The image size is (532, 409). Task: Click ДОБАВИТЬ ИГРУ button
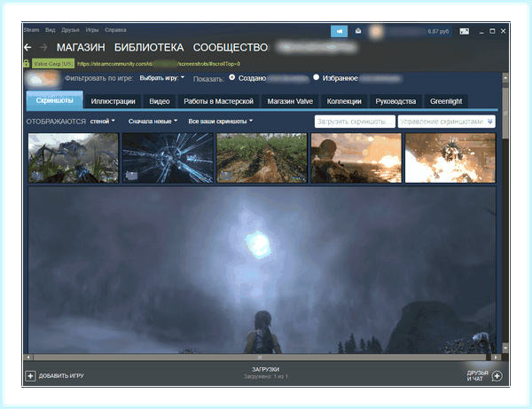click(x=61, y=376)
